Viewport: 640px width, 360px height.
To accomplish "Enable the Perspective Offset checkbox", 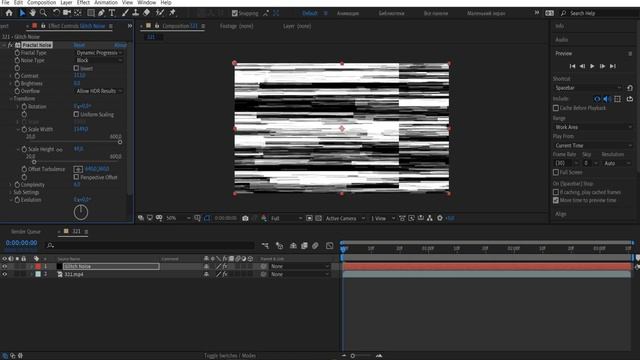I will 76,177.
